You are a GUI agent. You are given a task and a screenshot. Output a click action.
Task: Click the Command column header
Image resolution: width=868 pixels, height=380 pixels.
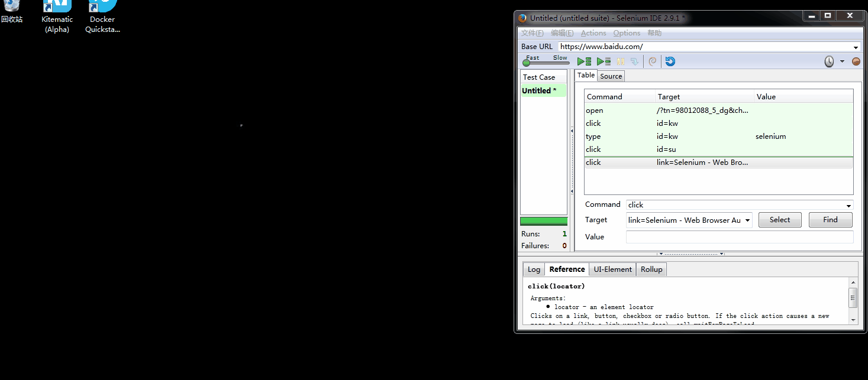[620, 97]
